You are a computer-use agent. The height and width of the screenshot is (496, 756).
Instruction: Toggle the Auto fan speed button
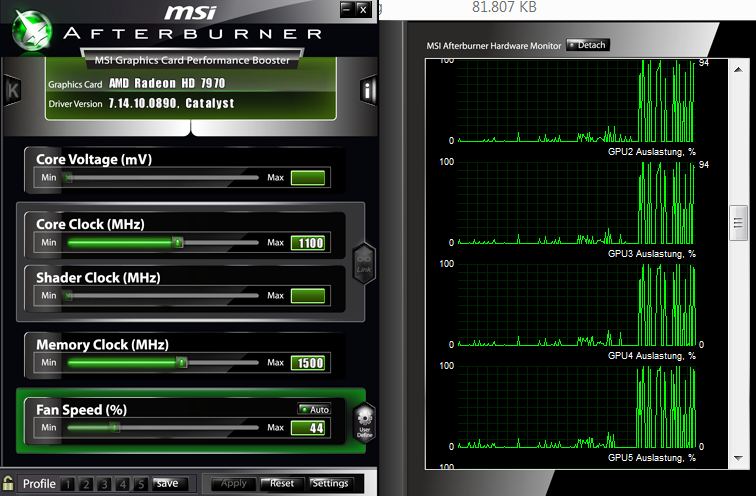[314, 409]
